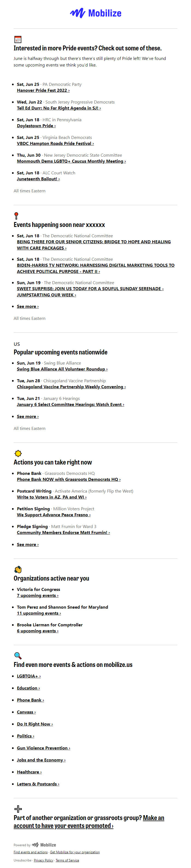View Victoria for Congress 7 upcoming events
This screenshot has width=191, height=868.
coord(37,595)
